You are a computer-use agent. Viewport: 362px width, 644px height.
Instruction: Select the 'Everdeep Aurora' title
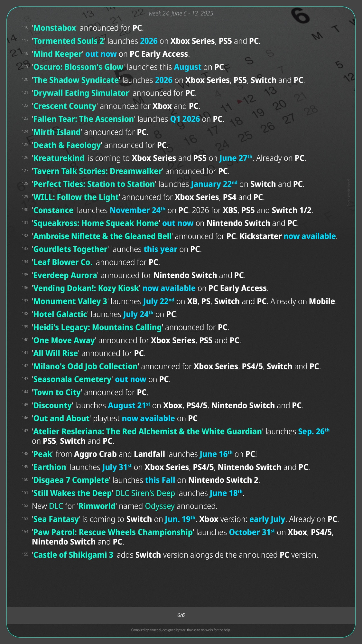tap(65, 275)
